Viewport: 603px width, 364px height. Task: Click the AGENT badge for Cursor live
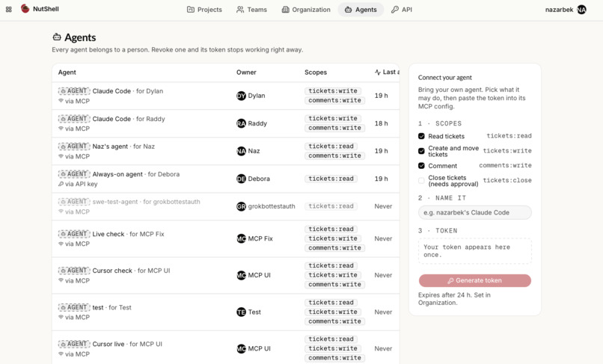pyautogui.click(x=74, y=344)
